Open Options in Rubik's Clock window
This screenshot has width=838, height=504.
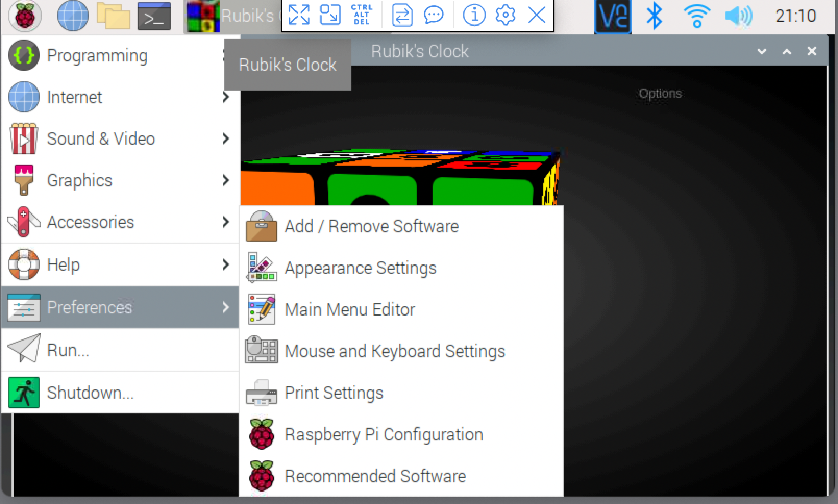click(x=660, y=93)
